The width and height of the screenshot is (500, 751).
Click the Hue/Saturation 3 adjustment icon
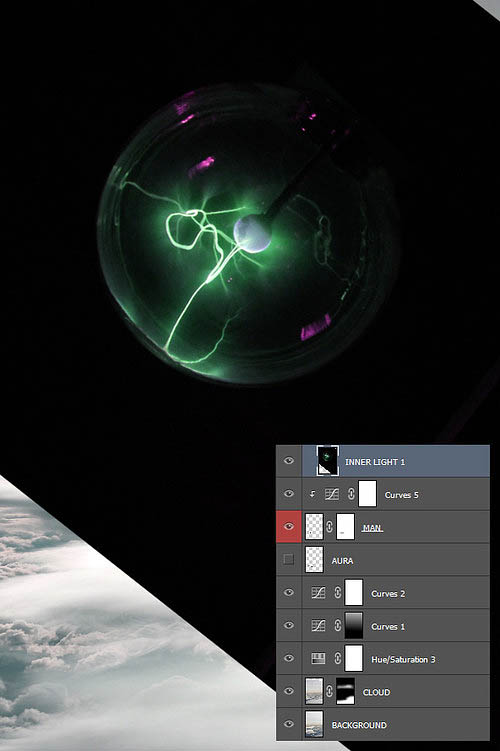tap(318, 658)
